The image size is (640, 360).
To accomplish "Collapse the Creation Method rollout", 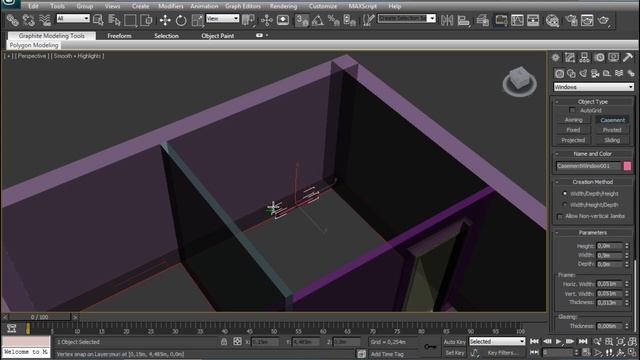I will [x=593, y=182].
